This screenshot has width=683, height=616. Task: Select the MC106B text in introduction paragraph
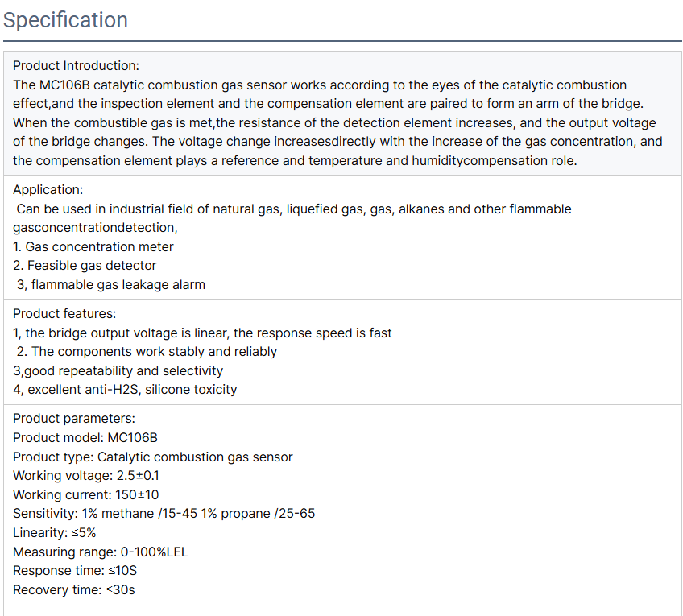point(64,85)
